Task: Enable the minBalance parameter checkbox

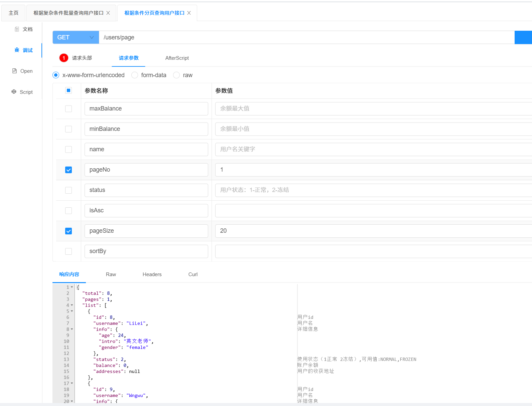Action: (69, 129)
